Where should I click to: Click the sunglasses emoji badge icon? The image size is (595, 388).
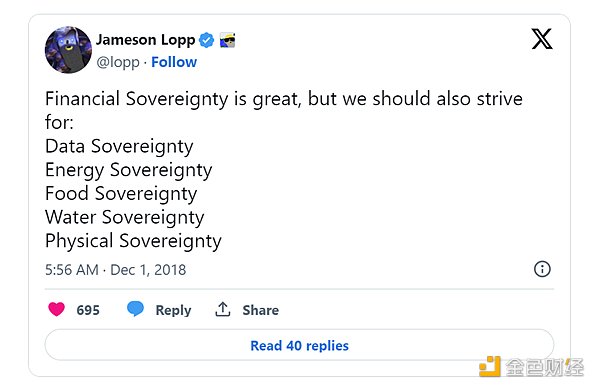pos(227,40)
